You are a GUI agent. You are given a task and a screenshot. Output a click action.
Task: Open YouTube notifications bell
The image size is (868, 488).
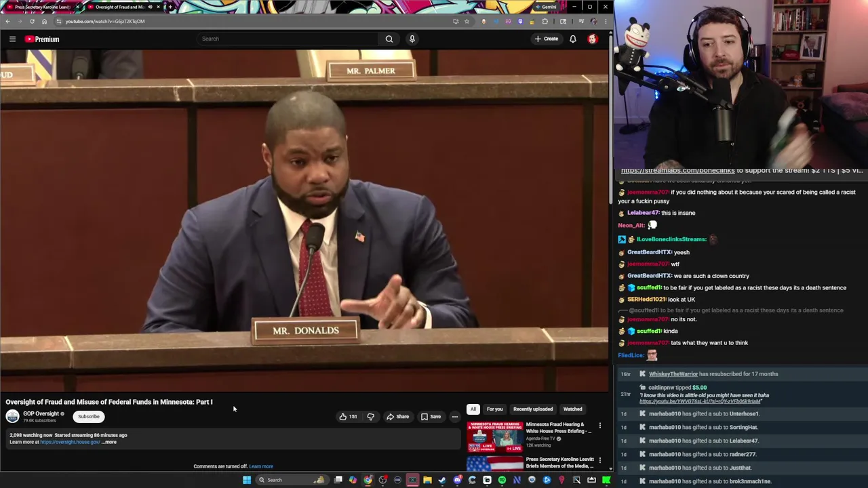click(573, 39)
